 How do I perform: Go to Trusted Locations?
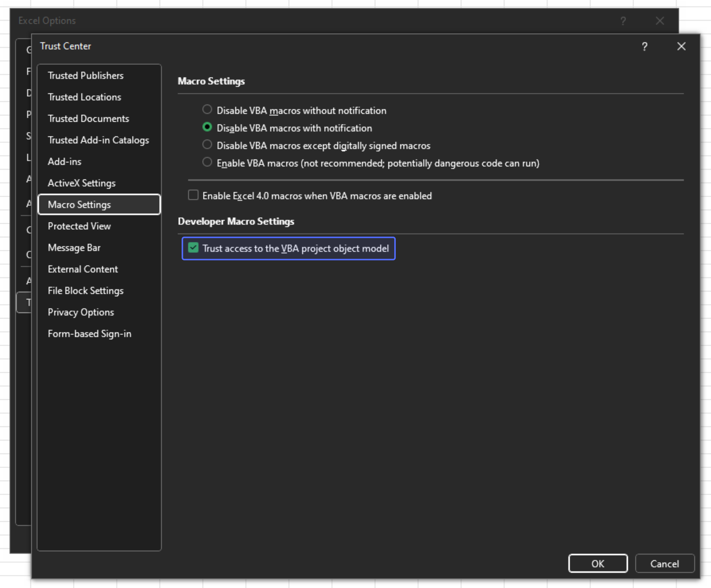[99, 97]
